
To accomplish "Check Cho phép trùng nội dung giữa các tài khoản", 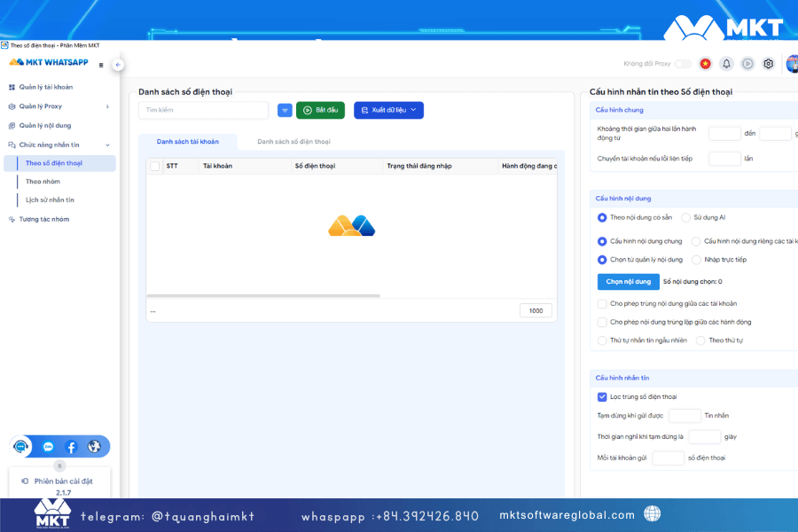I will (x=602, y=303).
